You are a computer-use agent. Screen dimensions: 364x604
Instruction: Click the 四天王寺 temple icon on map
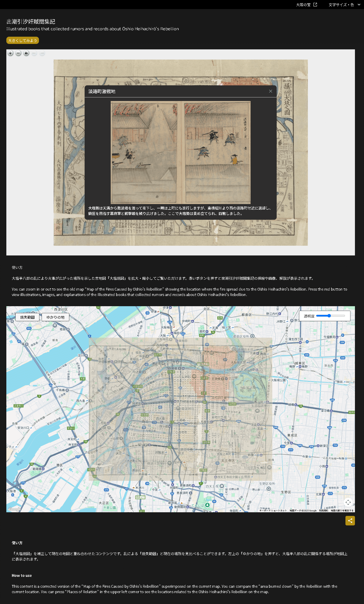tap(222, 486)
